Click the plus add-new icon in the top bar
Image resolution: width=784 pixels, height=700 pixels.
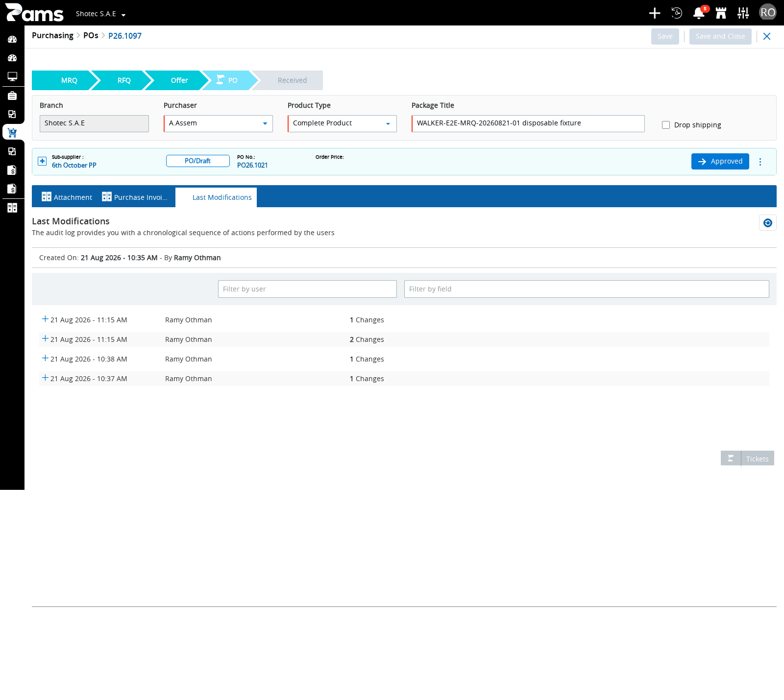click(x=655, y=13)
